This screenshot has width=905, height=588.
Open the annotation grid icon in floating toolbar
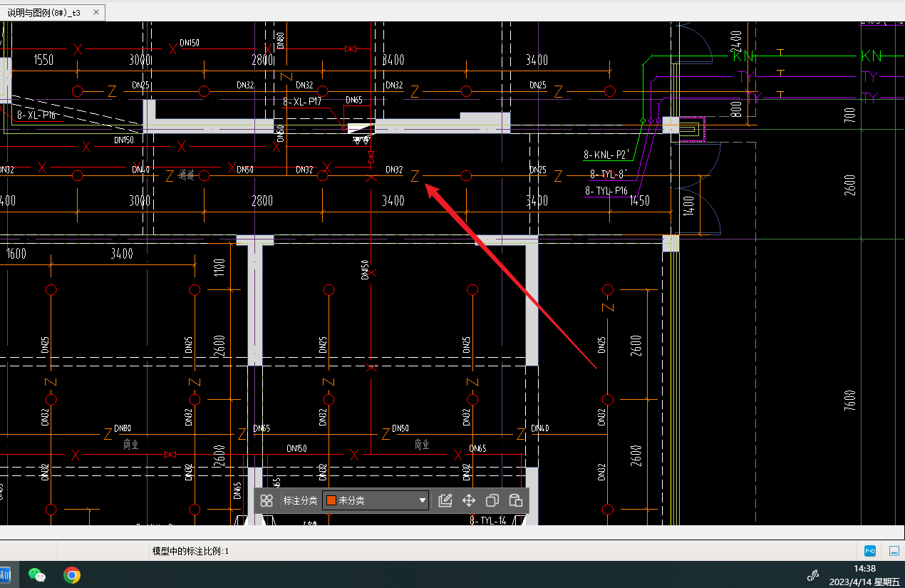267,500
